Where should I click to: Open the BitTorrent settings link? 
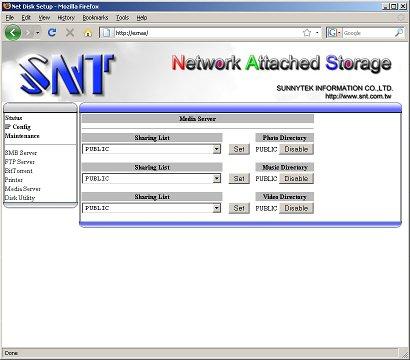(19, 171)
